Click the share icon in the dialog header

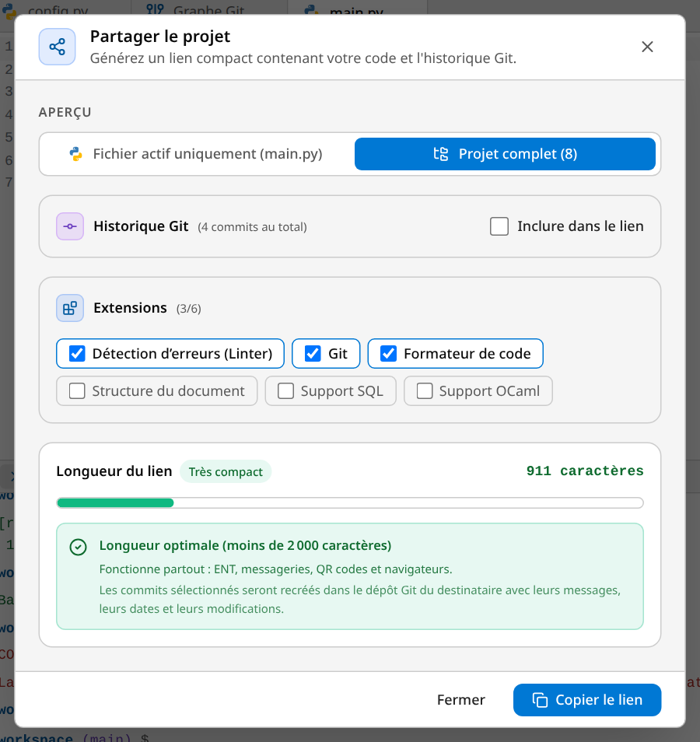tap(57, 47)
